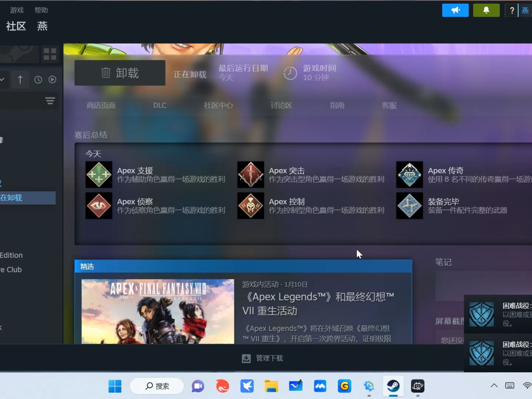Open the 和最终幻想 VII 重生活动 headline
Image resolution: width=532 pixels, height=399 pixels.
coord(318,304)
